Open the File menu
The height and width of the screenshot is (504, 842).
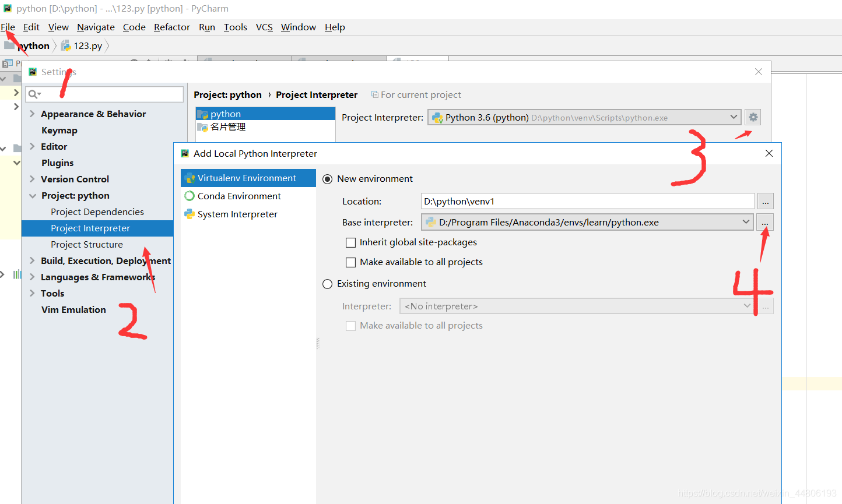pyautogui.click(x=8, y=27)
